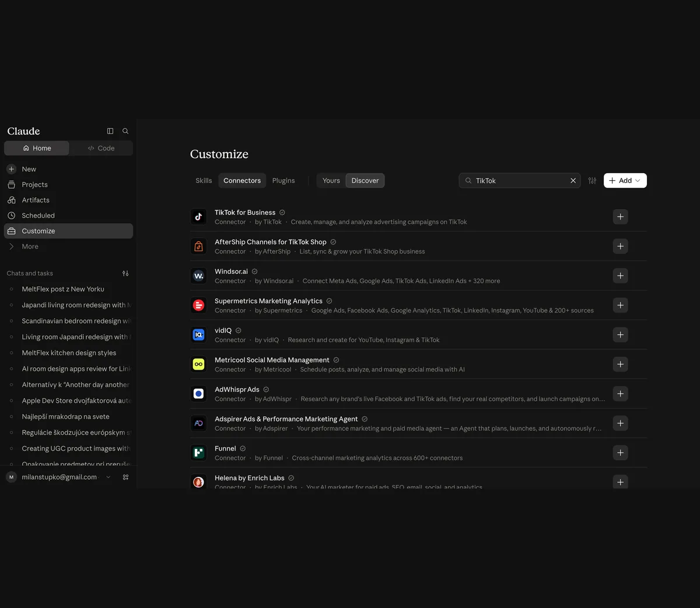Viewport: 700px width, 608px height.
Task: Click the Claude logo text
Action: [x=23, y=131]
